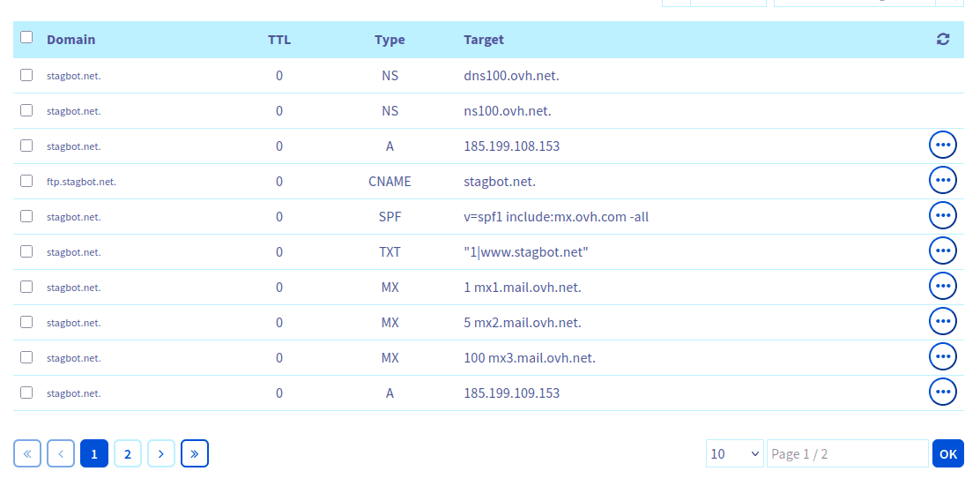Click target "1|www.stagbot.net"

click(526, 252)
